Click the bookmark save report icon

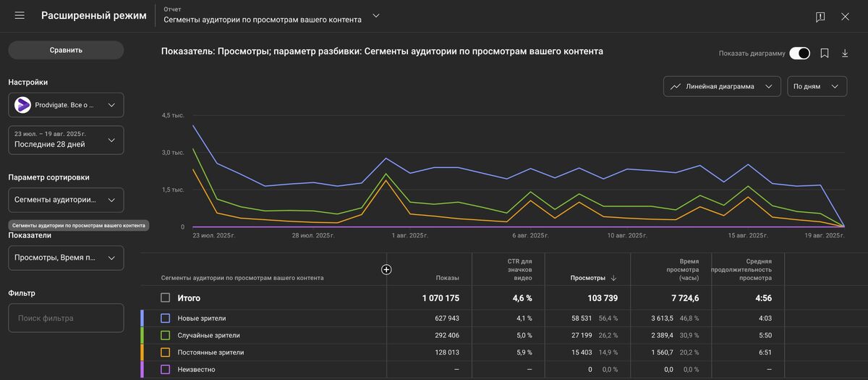[825, 53]
